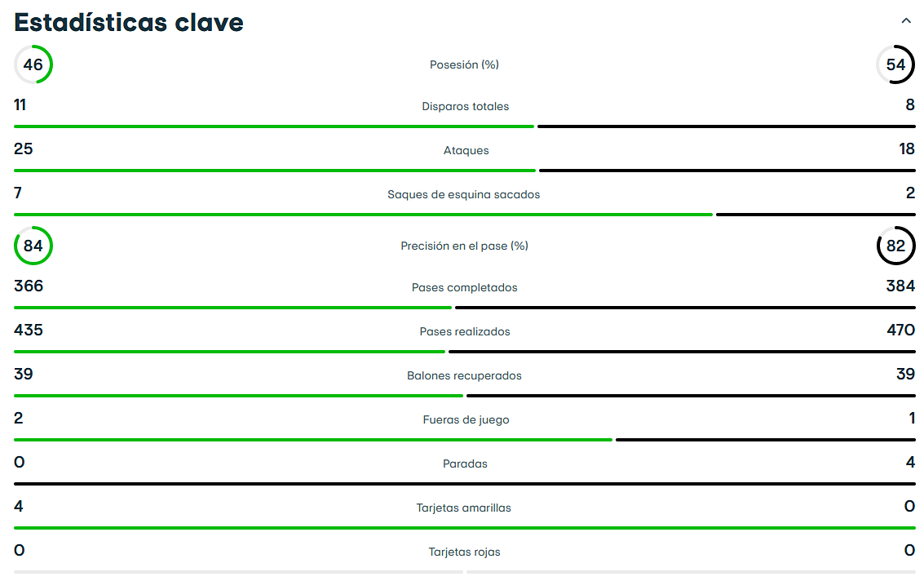Click the green 84 pass accuracy circle

[x=33, y=246]
